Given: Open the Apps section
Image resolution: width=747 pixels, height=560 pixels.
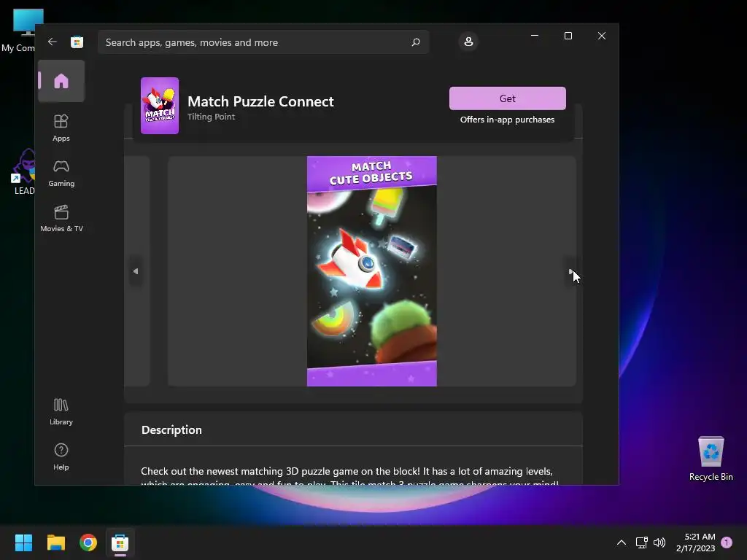Looking at the screenshot, I should click(61, 128).
